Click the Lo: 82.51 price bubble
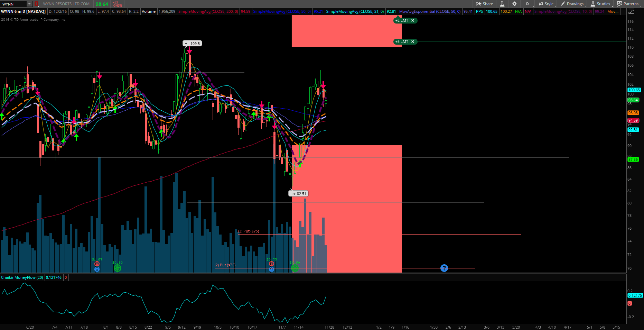 click(298, 194)
